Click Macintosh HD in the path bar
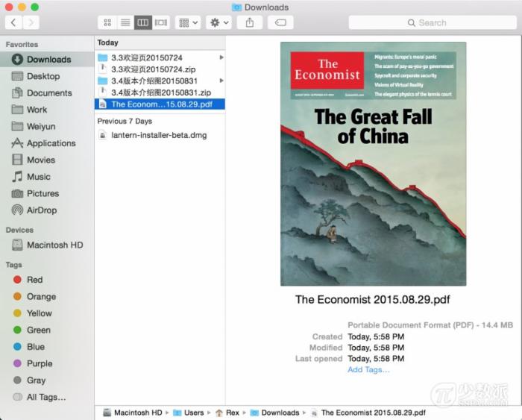Image resolution: width=522 pixels, height=420 pixels. pyautogui.click(x=133, y=413)
